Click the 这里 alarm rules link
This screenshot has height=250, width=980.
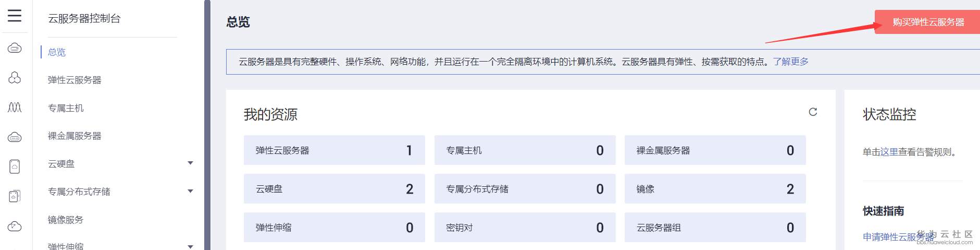tap(889, 152)
